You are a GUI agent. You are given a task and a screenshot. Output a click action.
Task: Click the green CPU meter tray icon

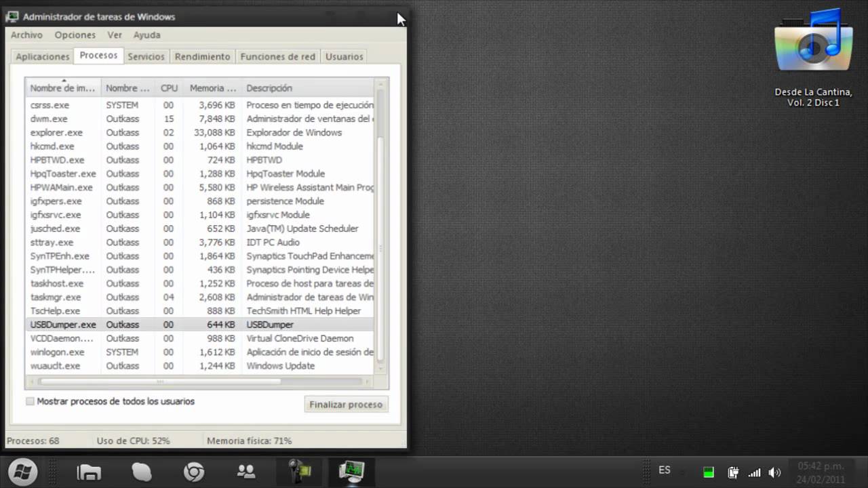pos(709,472)
